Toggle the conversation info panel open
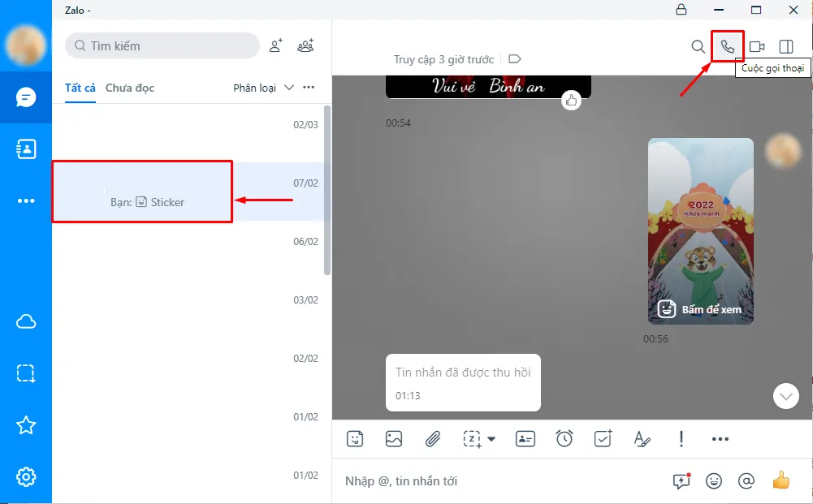 [x=785, y=46]
